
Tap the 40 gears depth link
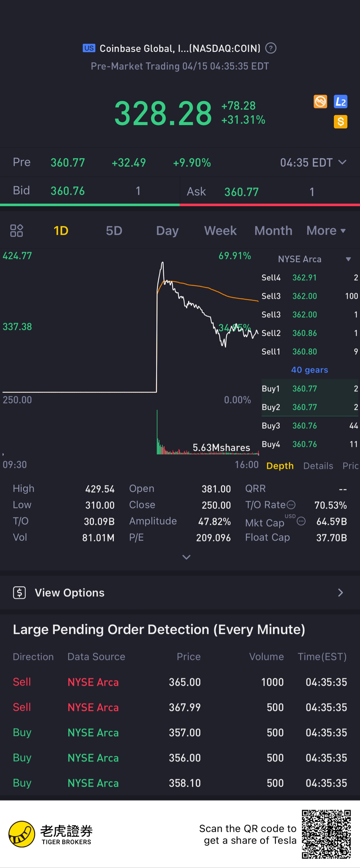[x=309, y=370]
